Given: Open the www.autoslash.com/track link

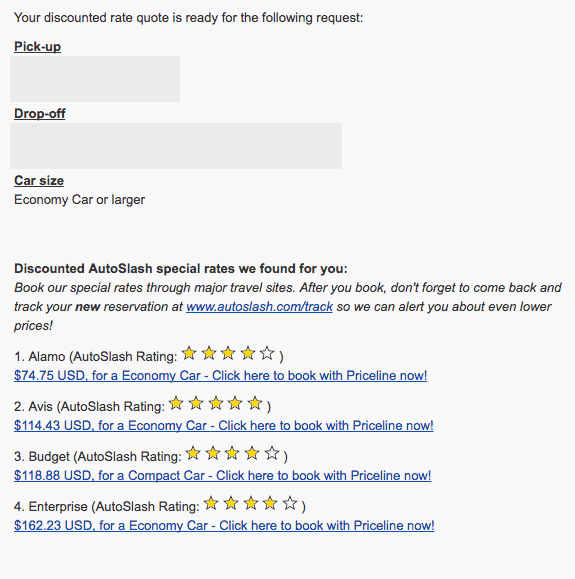Looking at the screenshot, I should (259, 307).
